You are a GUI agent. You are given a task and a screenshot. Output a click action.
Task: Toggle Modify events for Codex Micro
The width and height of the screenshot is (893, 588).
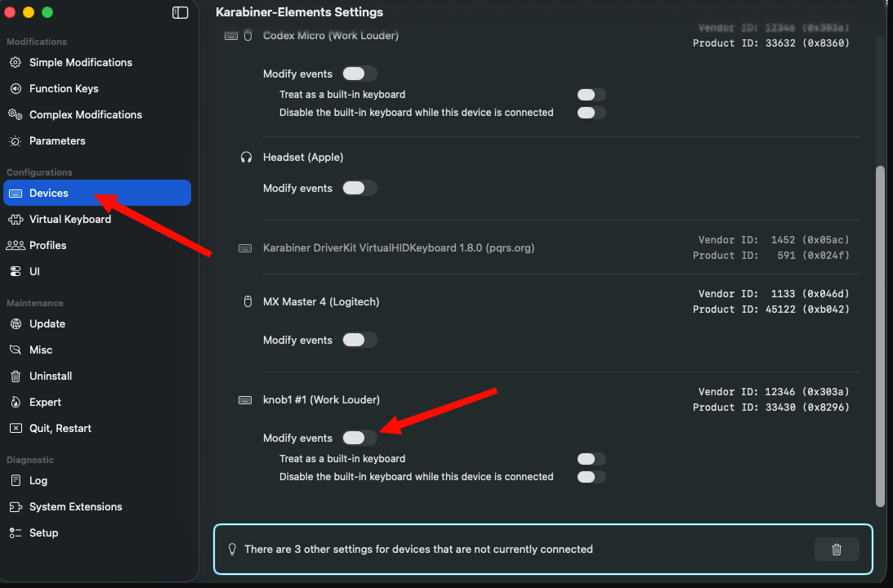359,73
